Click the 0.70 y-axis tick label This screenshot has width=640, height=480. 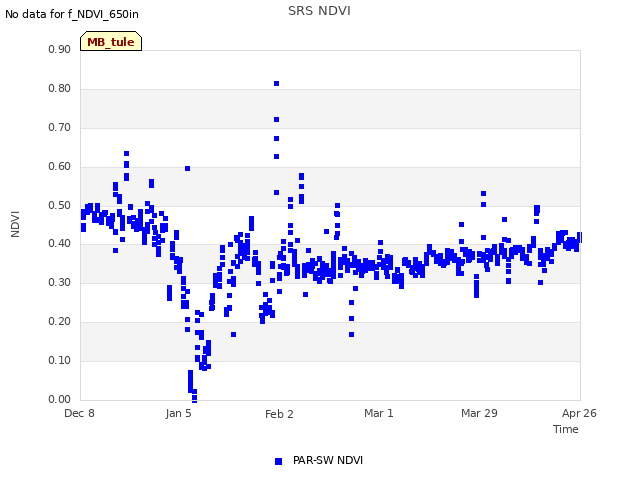[x=60, y=127]
